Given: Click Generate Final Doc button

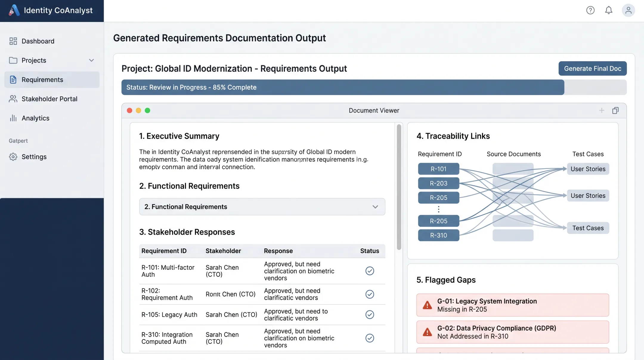Looking at the screenshot, I should pyautogui.click(x=592, y=68).
